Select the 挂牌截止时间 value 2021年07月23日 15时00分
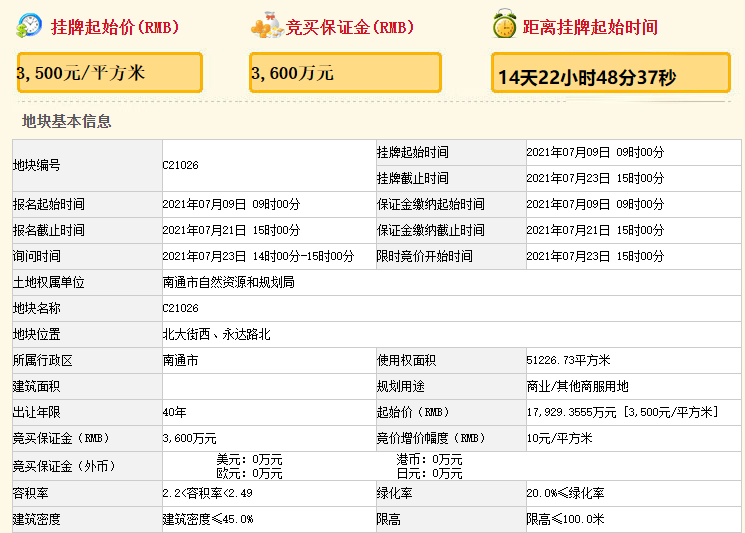The height and width of the screenshot is (533, 745). click(595, 179)
